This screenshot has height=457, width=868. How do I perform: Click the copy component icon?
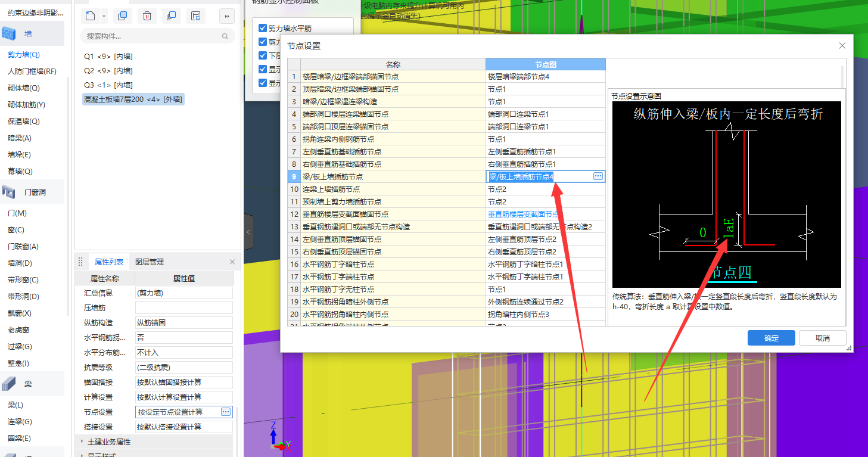point(122,16)
